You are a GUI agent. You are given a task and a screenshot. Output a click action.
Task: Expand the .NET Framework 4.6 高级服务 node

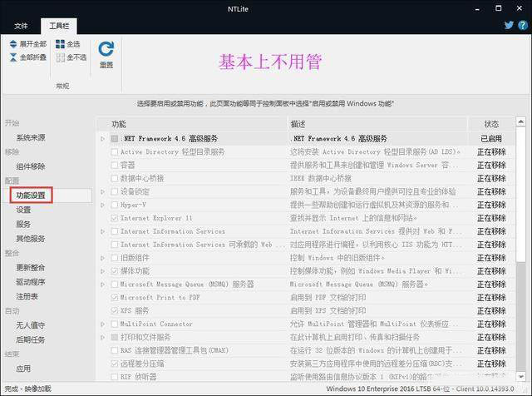(103, 139)
